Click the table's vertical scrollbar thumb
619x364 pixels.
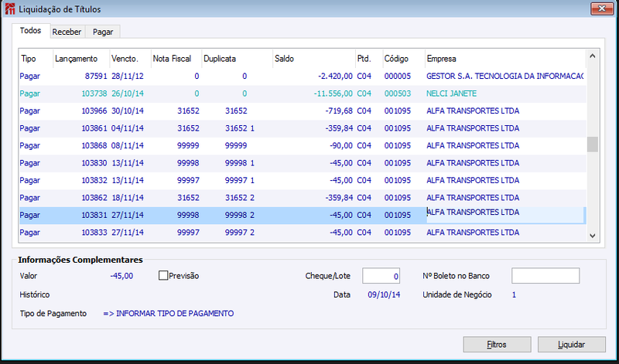tap(592, 145)
